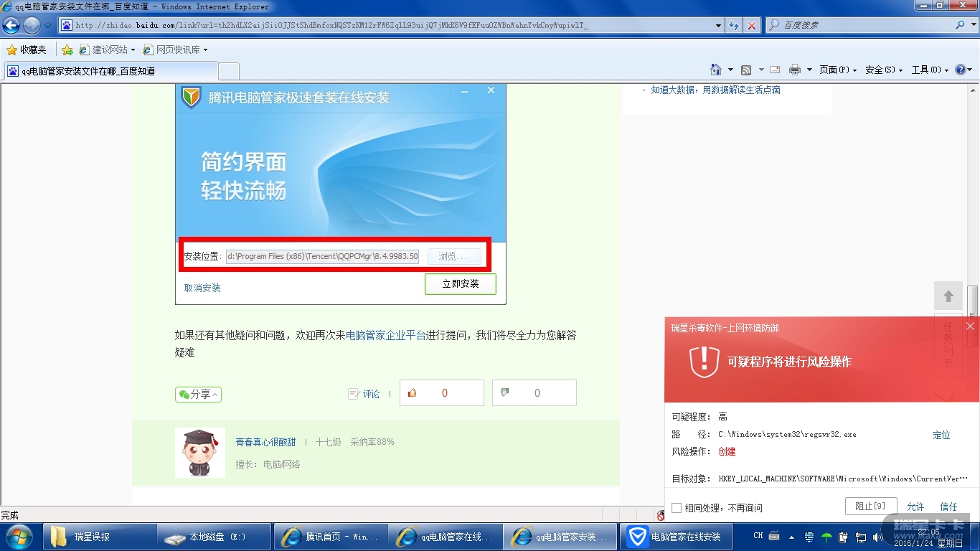Click the Home page icon in command bar

(x=716, y=70)
